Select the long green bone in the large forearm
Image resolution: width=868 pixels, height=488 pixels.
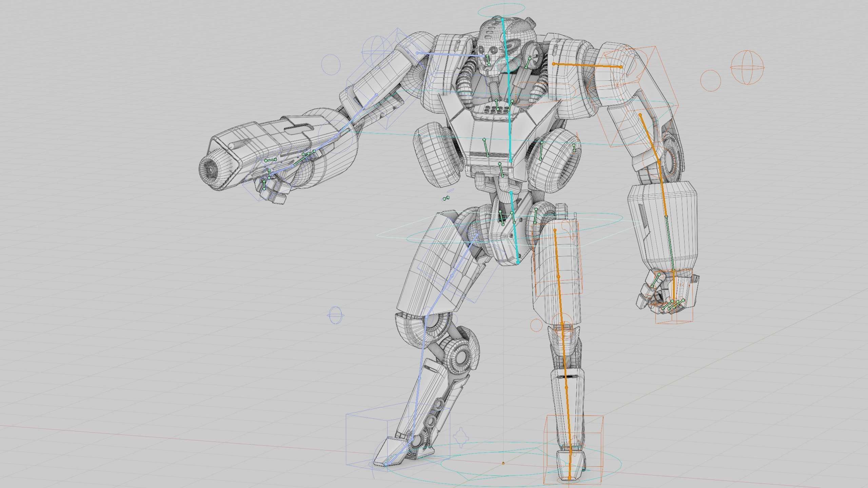pos(670,243)
